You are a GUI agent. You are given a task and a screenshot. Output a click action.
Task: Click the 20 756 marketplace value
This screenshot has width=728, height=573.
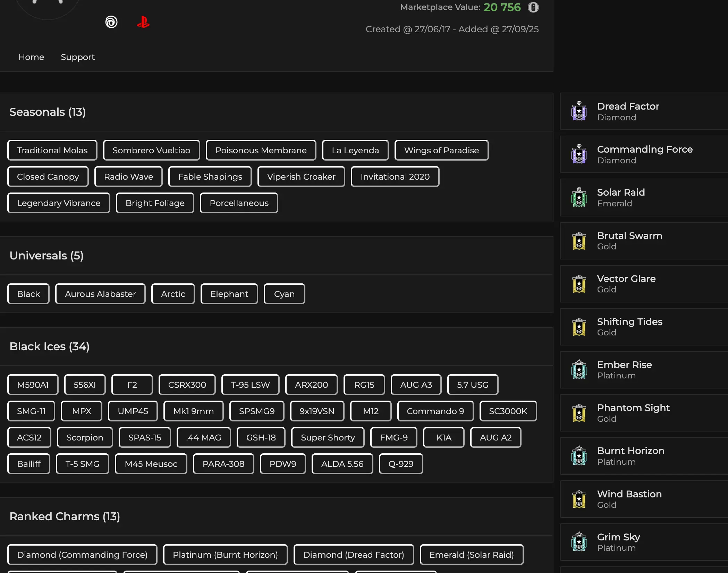coord(502,7)
